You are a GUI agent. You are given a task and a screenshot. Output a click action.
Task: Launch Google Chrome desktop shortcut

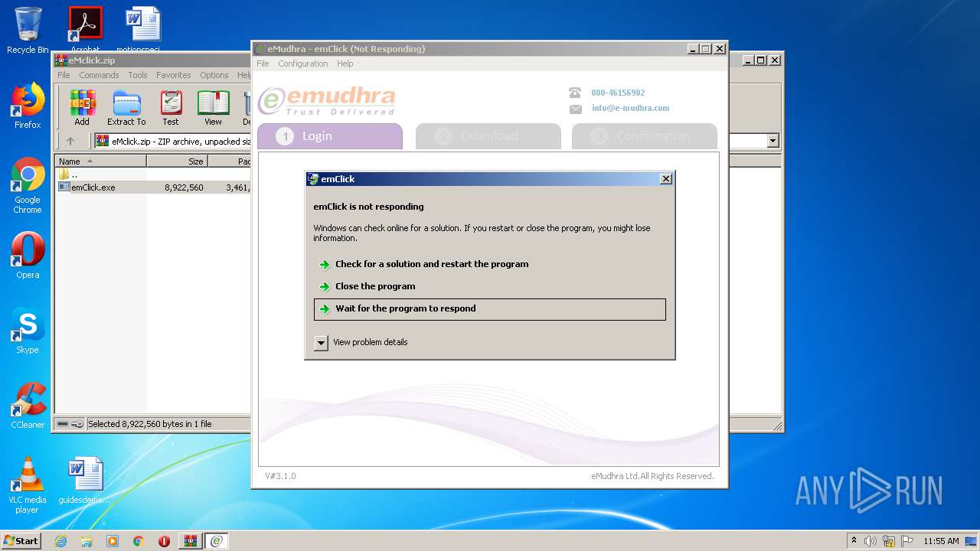(x=28, y=186)
